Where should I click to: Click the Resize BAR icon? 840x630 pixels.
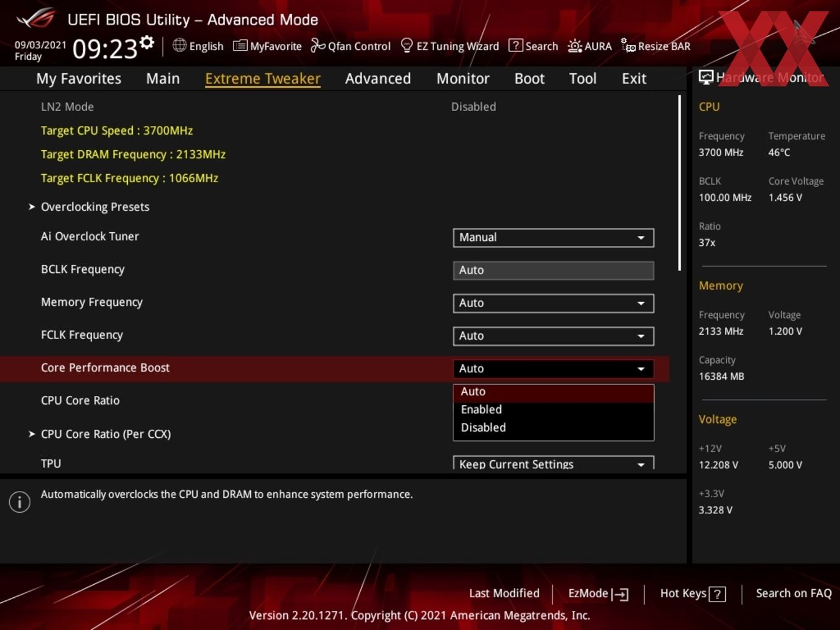pyautogui.click(x=628, y=46)
